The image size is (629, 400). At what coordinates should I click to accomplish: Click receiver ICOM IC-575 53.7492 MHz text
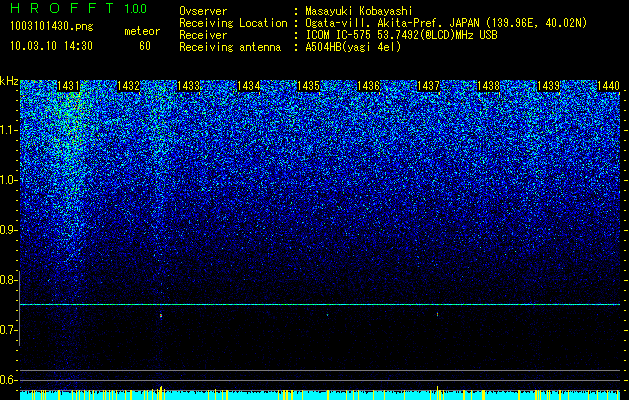tap(401, 35)
